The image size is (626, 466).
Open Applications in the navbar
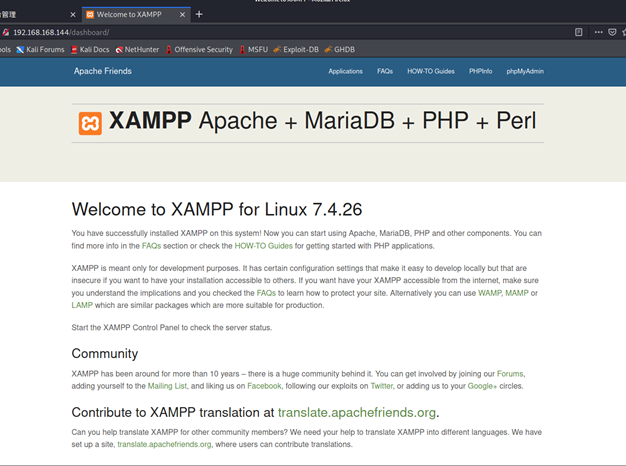point(345,71)
